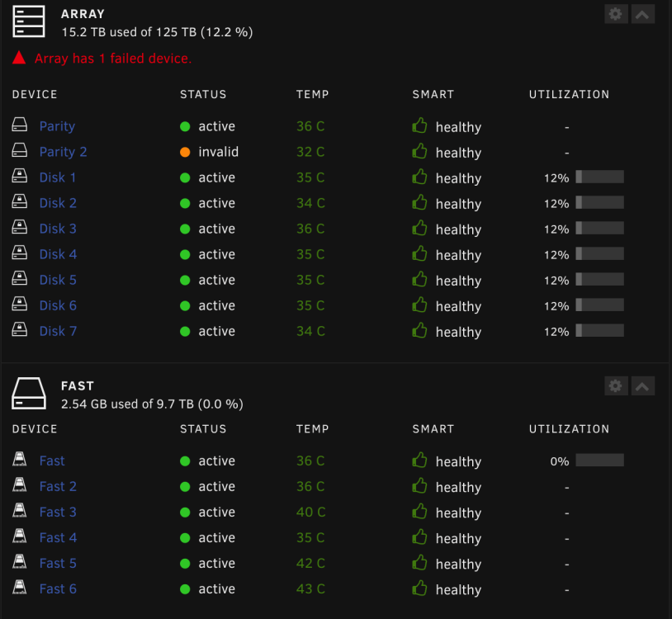The image size is (672, 619).
Task: Click the Disk 1 utilization bar
Action: [599, 177]
